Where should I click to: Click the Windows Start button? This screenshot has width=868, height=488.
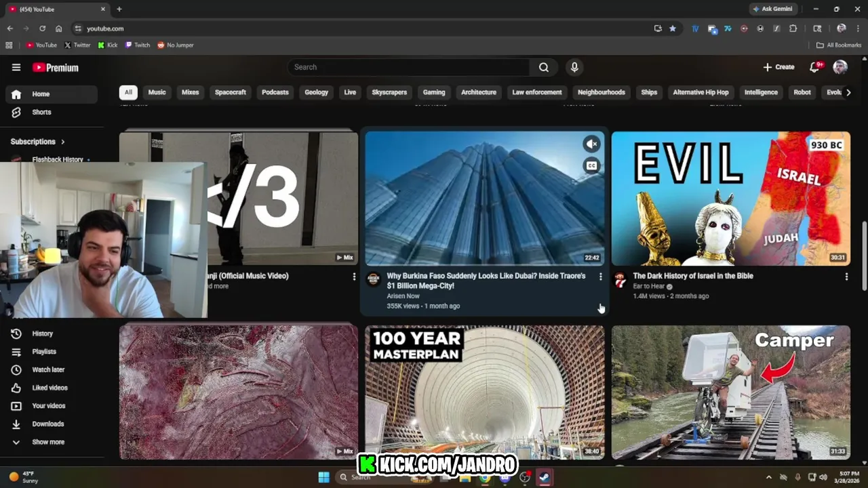point(323,477)
